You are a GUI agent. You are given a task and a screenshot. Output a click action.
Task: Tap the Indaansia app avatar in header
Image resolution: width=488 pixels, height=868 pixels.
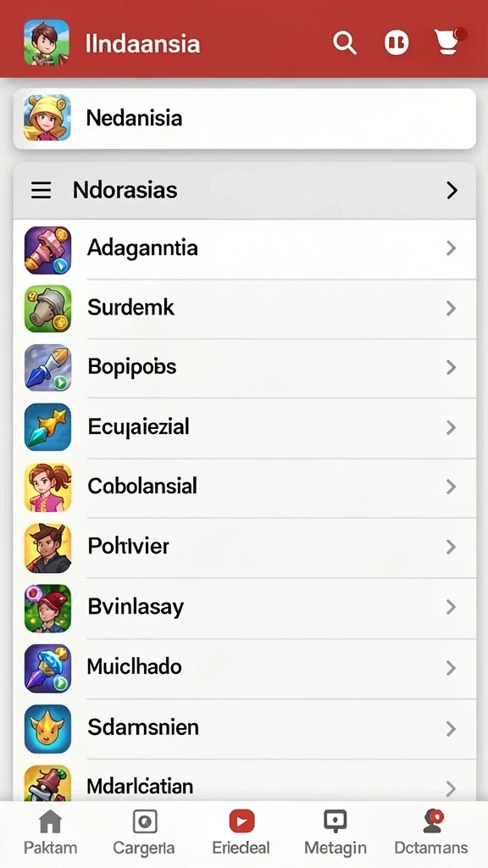pos(47,42)
